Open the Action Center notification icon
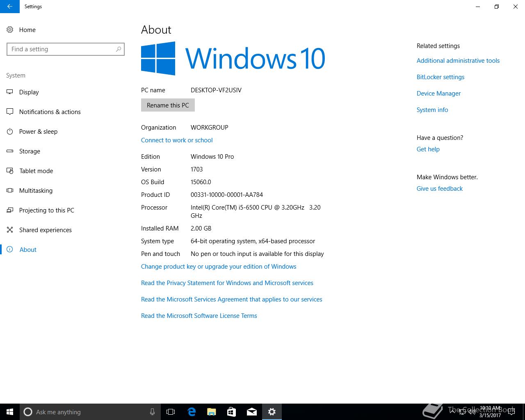The width and height of the screenshot is (525, 420). 511,412
